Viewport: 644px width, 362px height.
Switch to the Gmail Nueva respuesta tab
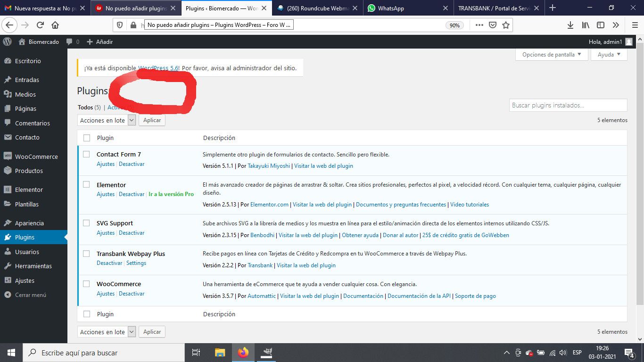(45, 8)
